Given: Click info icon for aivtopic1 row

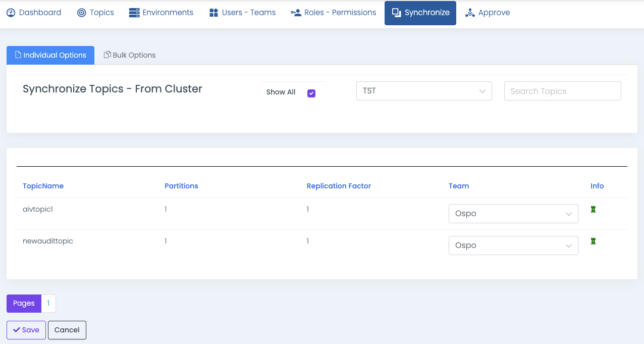Looking at the screenshot, I should (594, 209).
